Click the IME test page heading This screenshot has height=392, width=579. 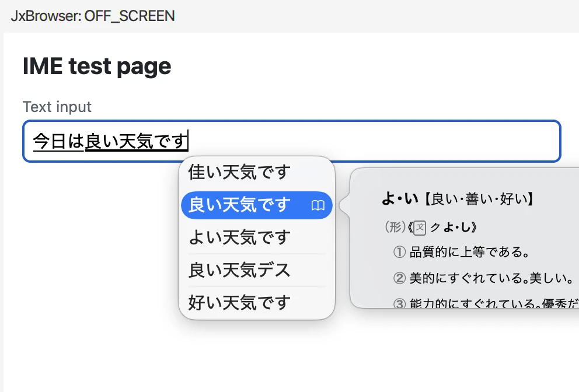tap(97, 66)
